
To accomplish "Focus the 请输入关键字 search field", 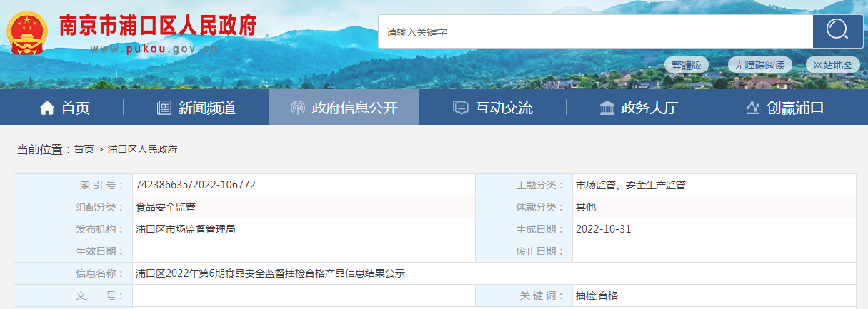I will 595,31.
